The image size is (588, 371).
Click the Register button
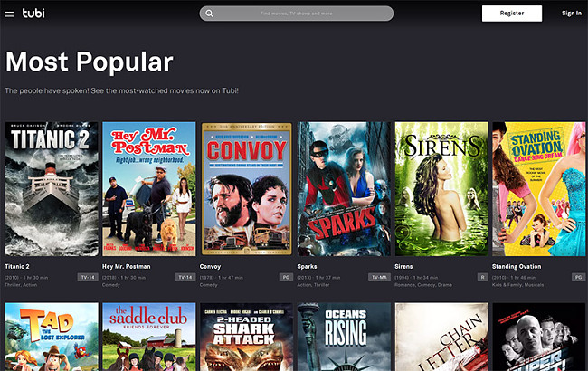512,14
